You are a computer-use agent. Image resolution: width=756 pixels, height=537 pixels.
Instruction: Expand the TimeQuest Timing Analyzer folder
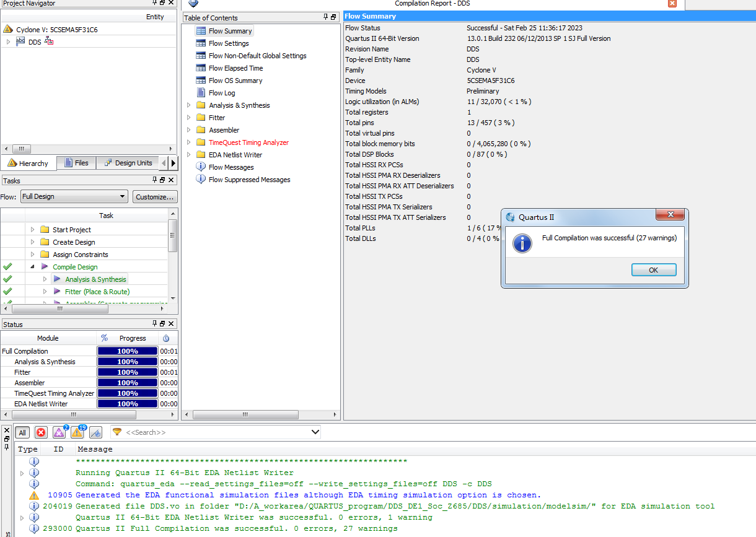click(189, 142)
